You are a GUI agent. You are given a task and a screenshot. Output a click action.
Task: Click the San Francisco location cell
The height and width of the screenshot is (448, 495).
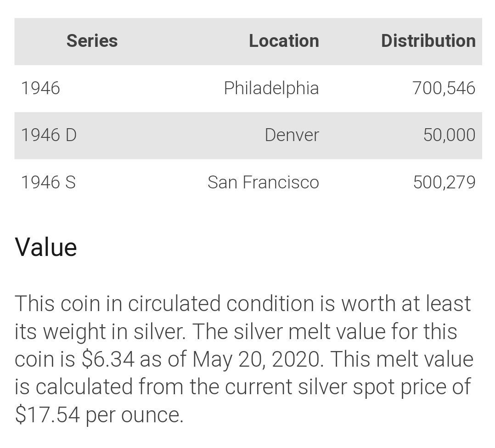click(263, 182)
